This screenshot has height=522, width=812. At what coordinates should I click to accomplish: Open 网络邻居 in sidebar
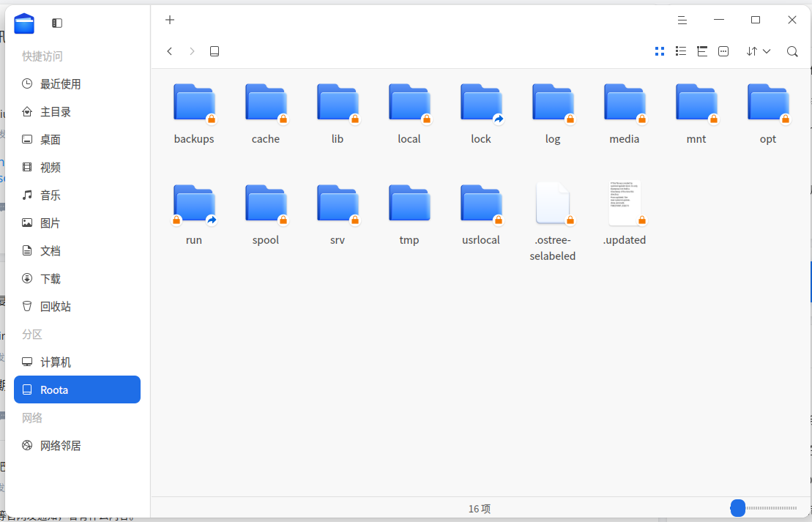(x=77, y=445)
